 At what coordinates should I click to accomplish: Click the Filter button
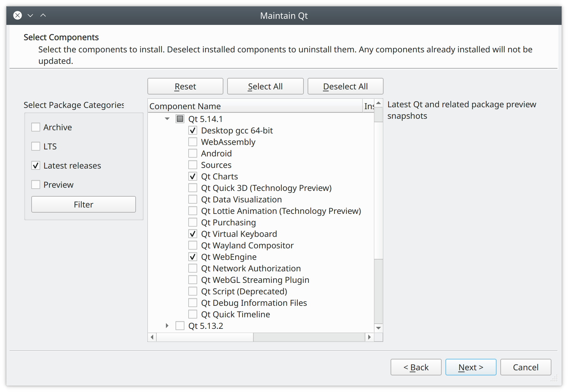coord(84,204)
